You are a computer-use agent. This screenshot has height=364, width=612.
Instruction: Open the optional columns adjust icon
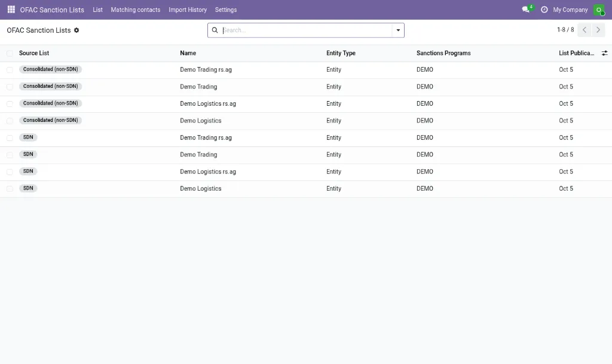604,53
